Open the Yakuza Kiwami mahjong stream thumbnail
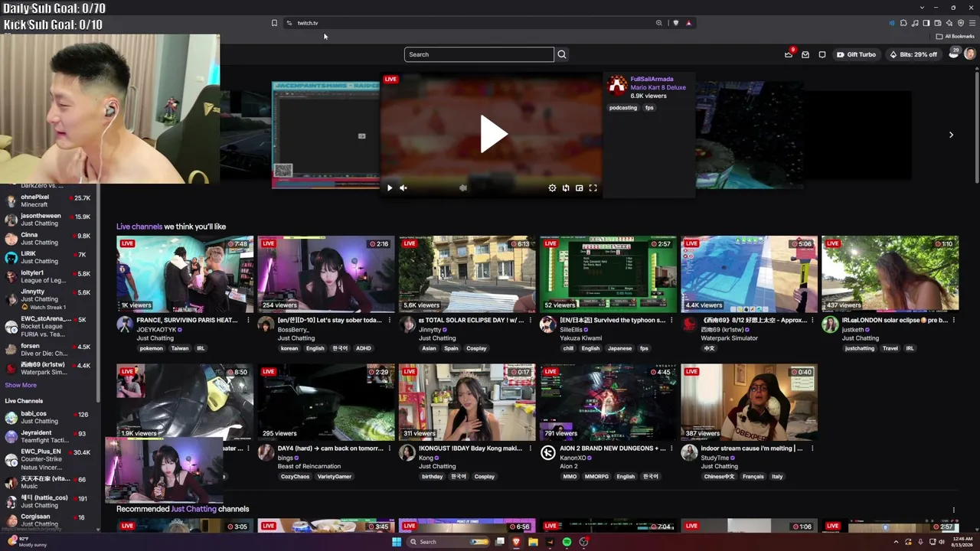 pos(608,274)
